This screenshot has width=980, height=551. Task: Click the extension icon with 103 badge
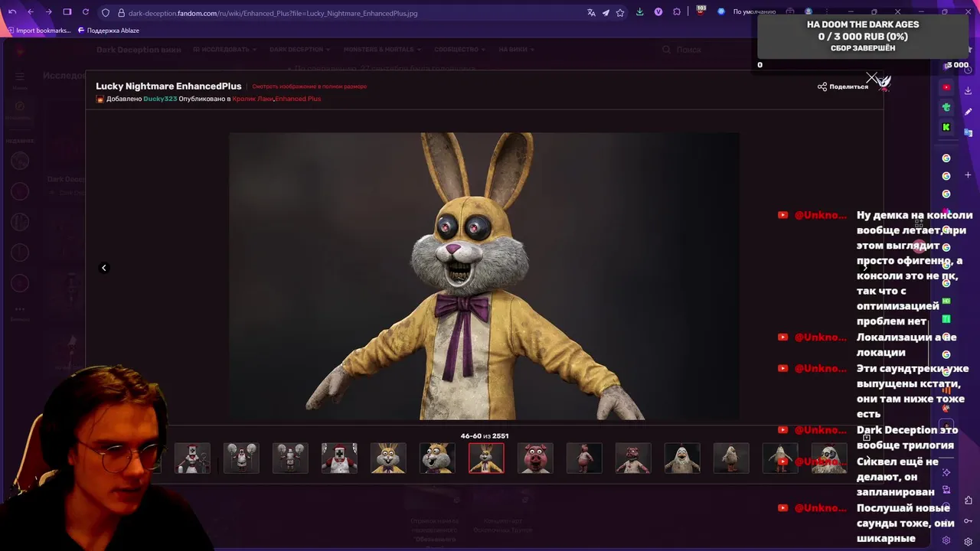pos(701,11)
